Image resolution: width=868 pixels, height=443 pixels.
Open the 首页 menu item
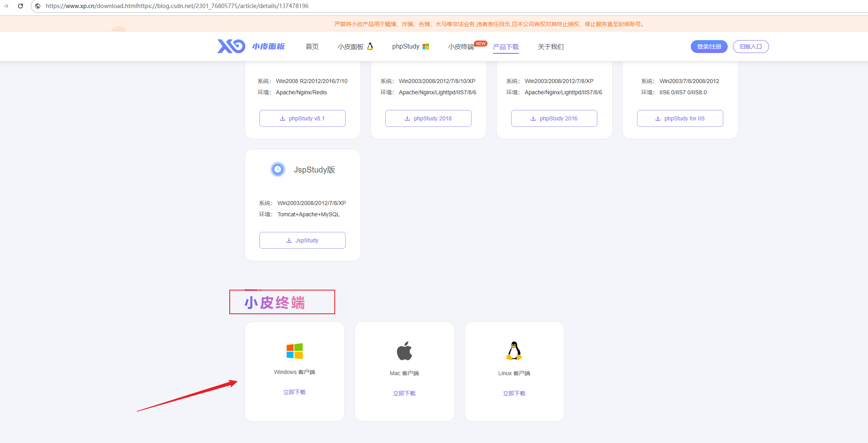coord(312,47)
